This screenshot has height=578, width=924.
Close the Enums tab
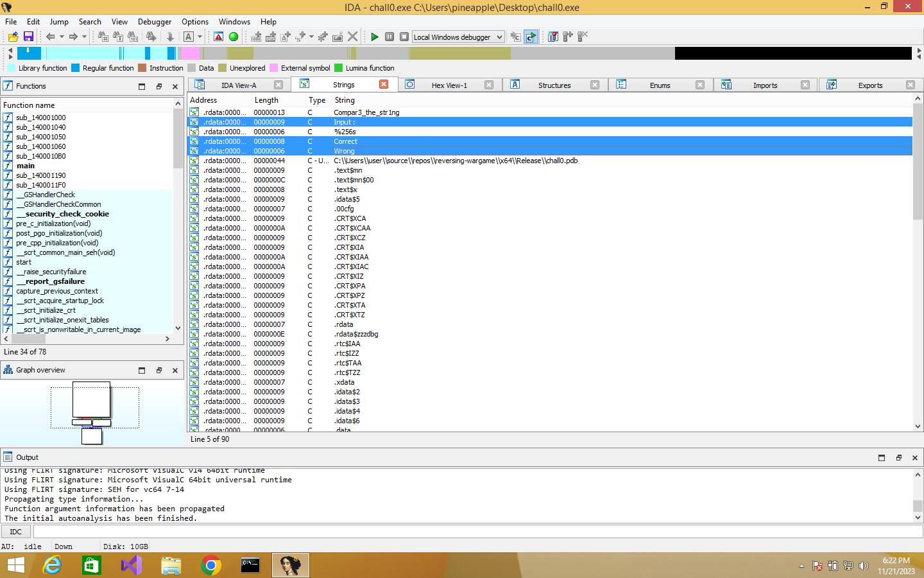[x=700, y=85]
